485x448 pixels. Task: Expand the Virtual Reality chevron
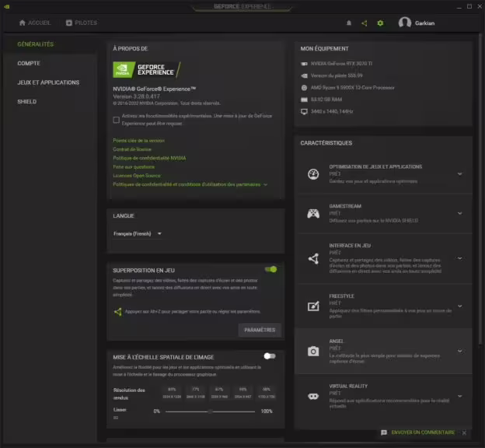click(459, 397)
